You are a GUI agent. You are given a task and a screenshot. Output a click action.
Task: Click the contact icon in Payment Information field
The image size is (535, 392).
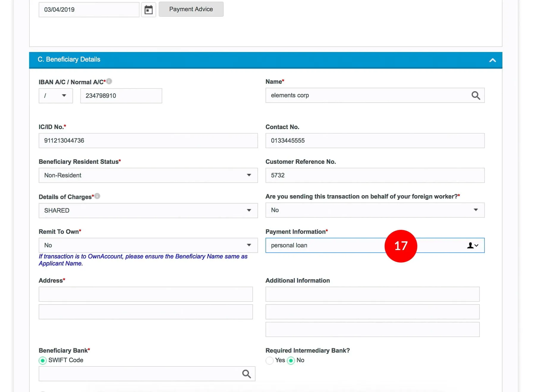click(472, 245)
